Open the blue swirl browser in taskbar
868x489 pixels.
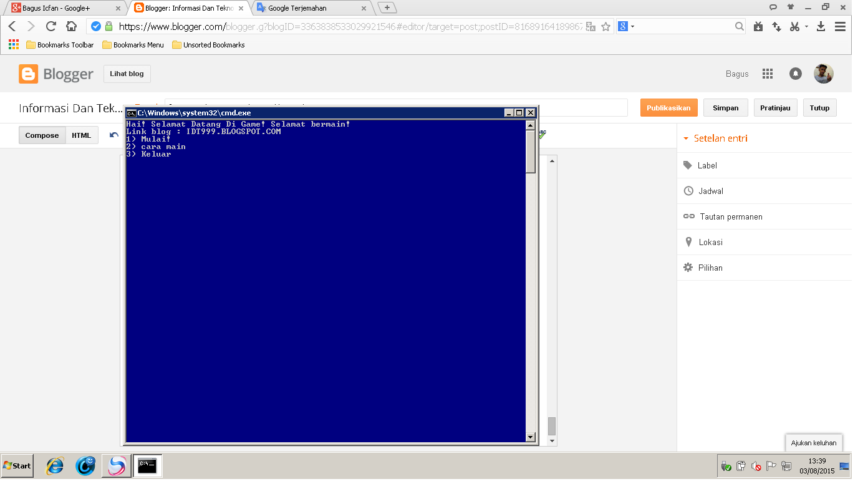(x=85, y=465)
